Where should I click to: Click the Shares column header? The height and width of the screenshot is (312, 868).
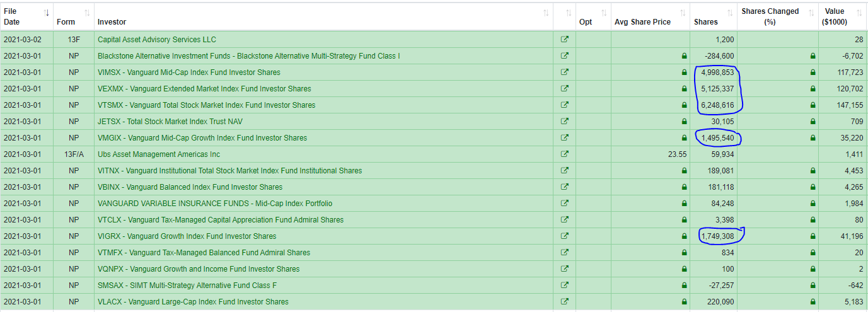pos(707,22)
